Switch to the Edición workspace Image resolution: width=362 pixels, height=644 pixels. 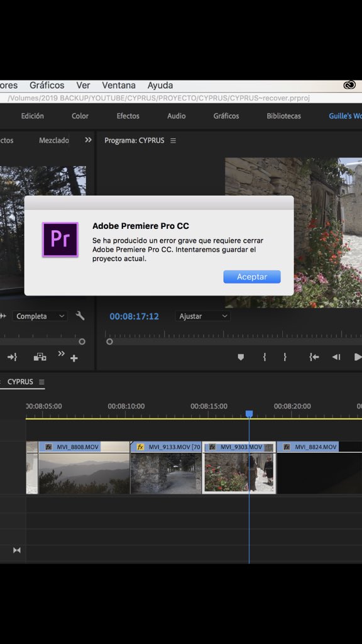(x=33, y=116)
